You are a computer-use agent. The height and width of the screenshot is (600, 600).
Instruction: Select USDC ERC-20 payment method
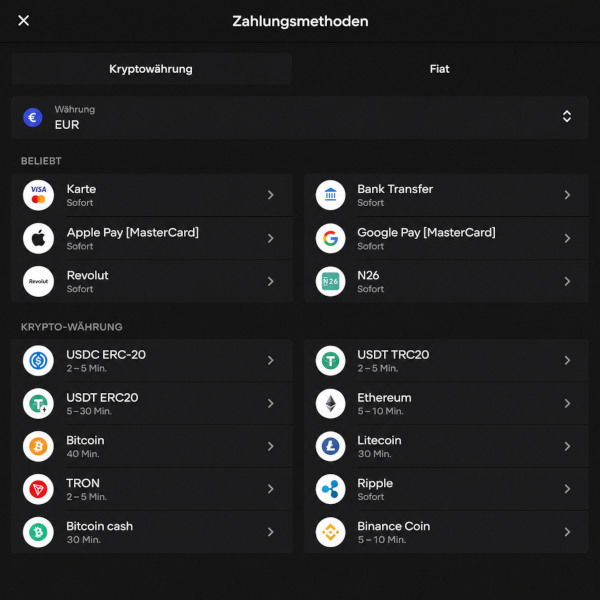(x=152, y=360)
